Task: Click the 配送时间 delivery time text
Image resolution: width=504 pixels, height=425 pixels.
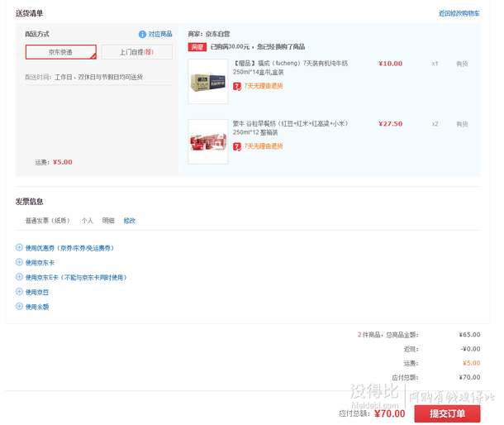Action: [x=84, y=77]
